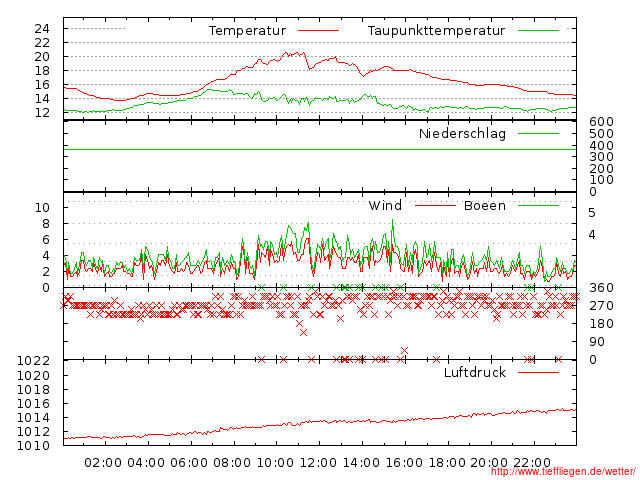Click the Temperatur legend label
Screen dimensions: 640x480
click(247, 31)
